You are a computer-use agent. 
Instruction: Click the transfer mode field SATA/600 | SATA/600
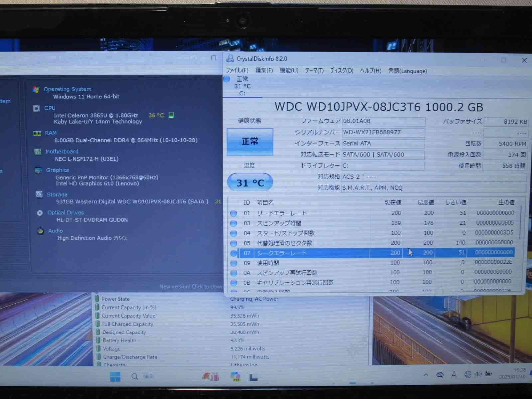pos(383,155)
